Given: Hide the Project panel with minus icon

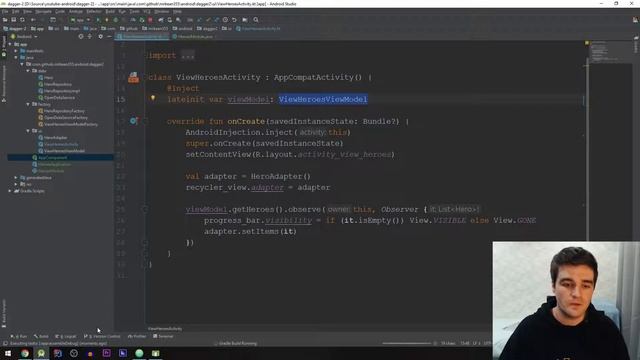Looking at the screenshot, I should click(109, 36).
